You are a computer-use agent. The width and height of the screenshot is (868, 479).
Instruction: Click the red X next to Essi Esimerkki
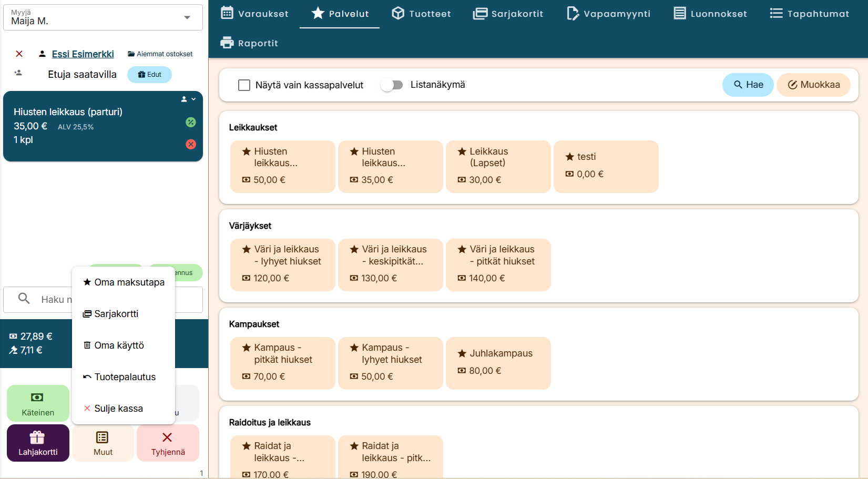click(19, 54)
